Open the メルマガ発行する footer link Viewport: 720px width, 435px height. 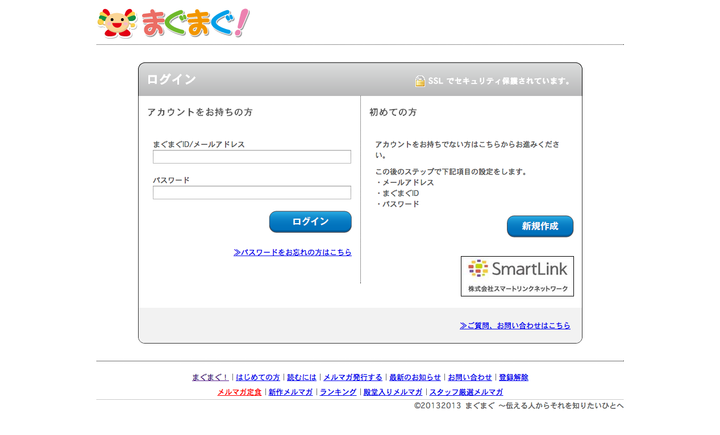(x=353, y=377)
